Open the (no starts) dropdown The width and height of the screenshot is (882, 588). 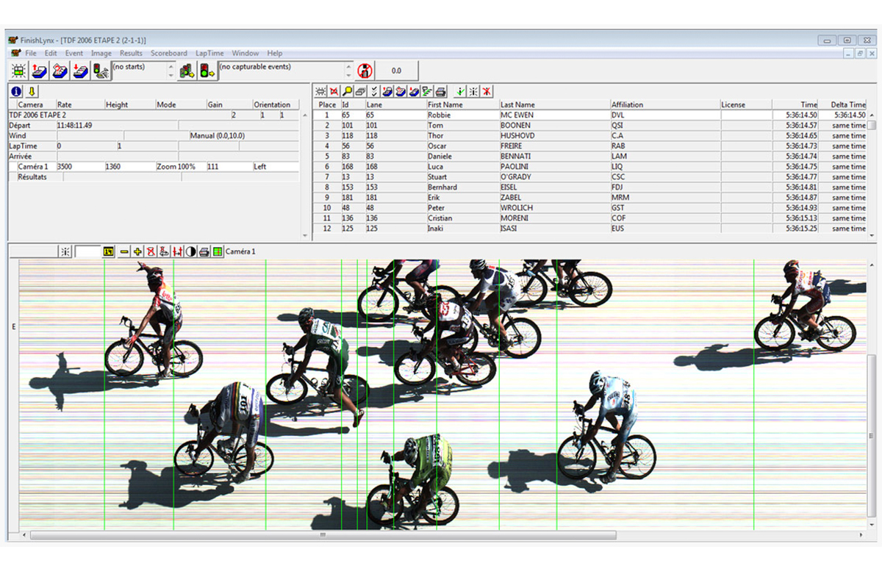click(140, 70)
